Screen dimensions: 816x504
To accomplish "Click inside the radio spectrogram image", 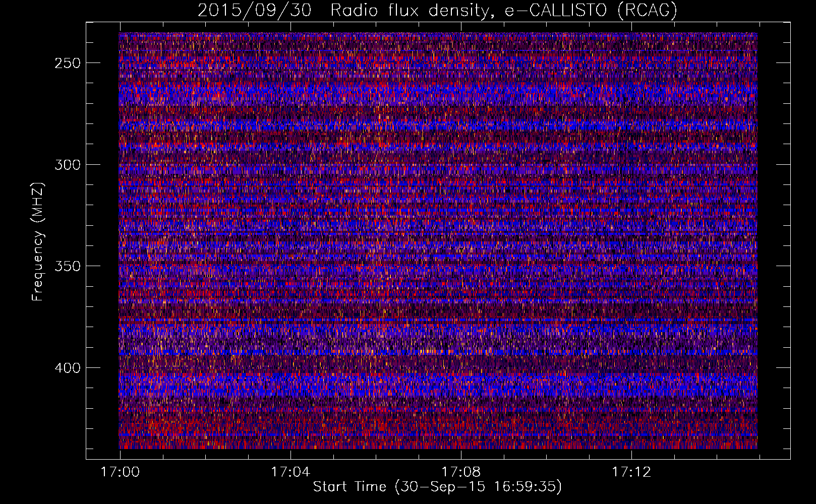I will click(438, 240).
